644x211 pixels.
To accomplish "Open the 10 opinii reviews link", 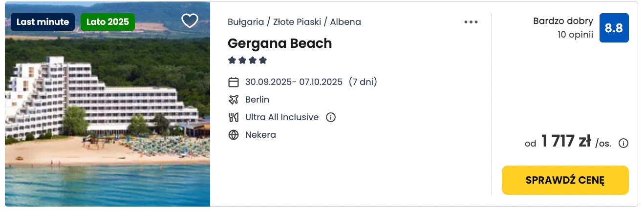I will pos(575,35).
